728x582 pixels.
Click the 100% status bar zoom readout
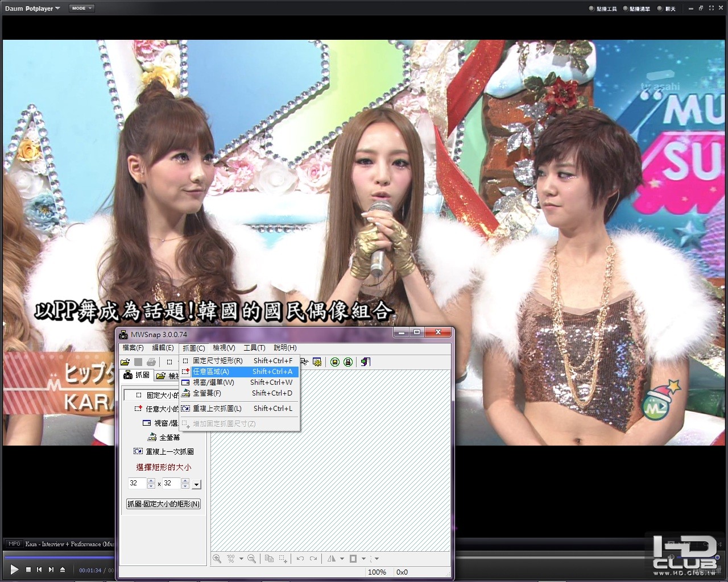377,572
